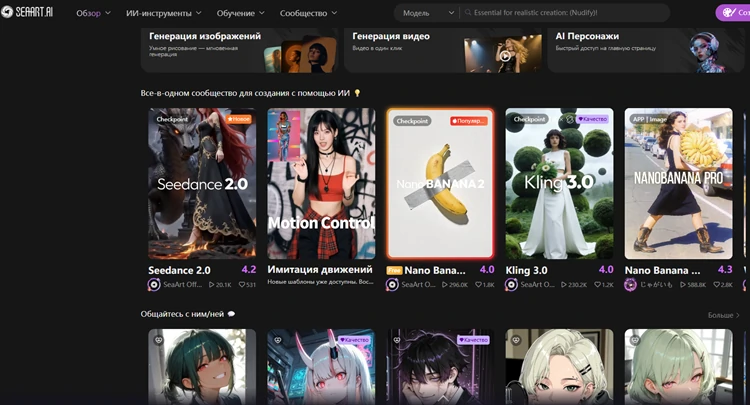Viewport: 750px width, 405px height.
Task: Click the heart icon beside 1.8K likes
Action: [478, 285]
